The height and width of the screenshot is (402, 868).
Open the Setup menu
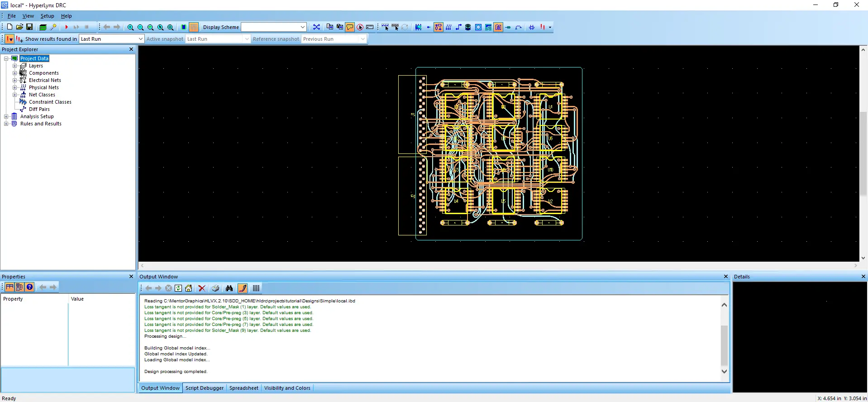tap(47, 16)
